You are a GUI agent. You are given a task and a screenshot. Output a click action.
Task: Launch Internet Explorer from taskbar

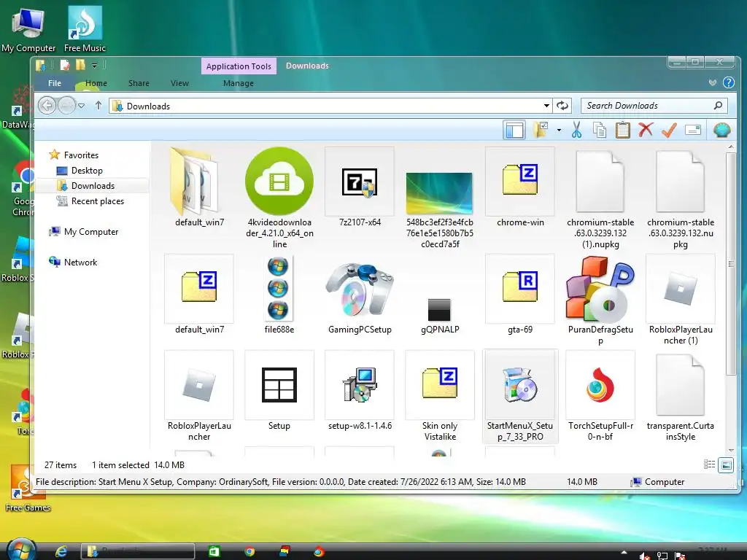[x=61, y=551]
